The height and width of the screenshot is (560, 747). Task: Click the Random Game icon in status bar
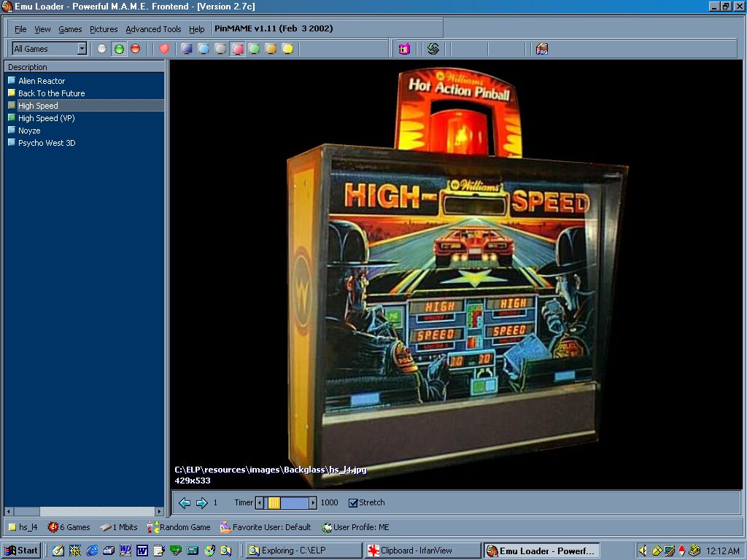153,527
